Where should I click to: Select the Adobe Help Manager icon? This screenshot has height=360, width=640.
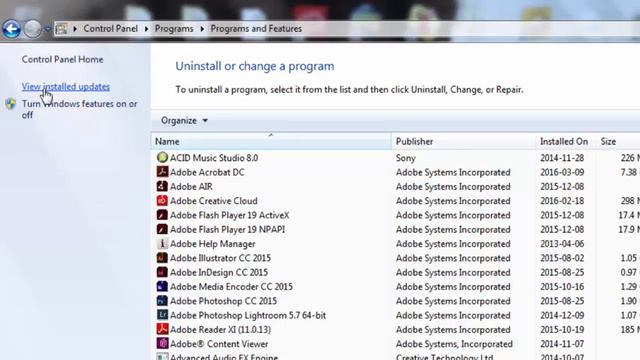pyautogui.click(x=162, y=243)
